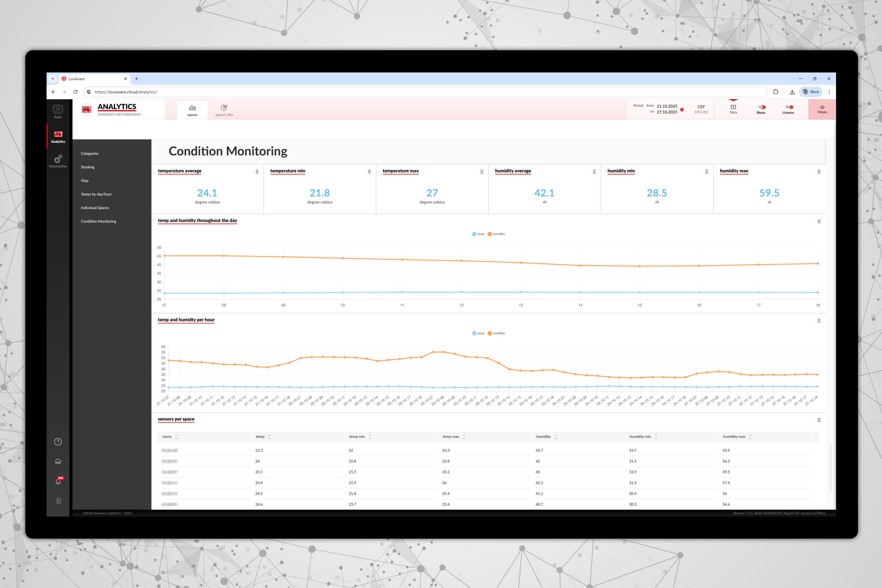882x588 pixels.
Task: Open the Licence dropdown
Action: 788,109
